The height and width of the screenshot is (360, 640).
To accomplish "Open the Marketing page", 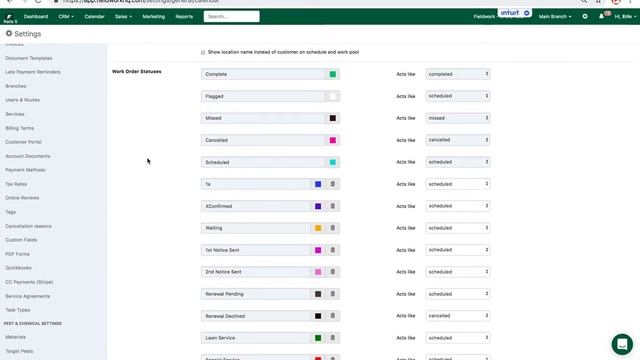I will point(153,17).
